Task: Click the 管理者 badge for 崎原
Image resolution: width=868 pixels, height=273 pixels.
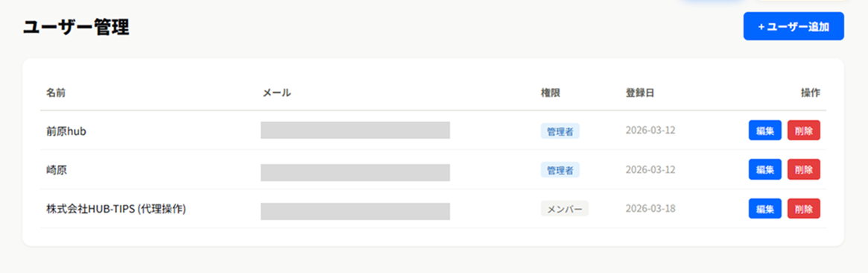Action: coord(560,169)
